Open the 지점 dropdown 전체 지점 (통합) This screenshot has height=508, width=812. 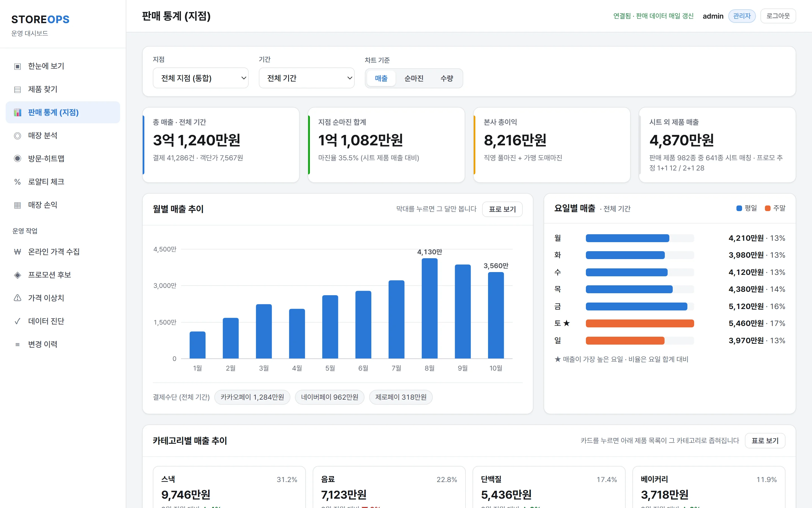(201, 78)
